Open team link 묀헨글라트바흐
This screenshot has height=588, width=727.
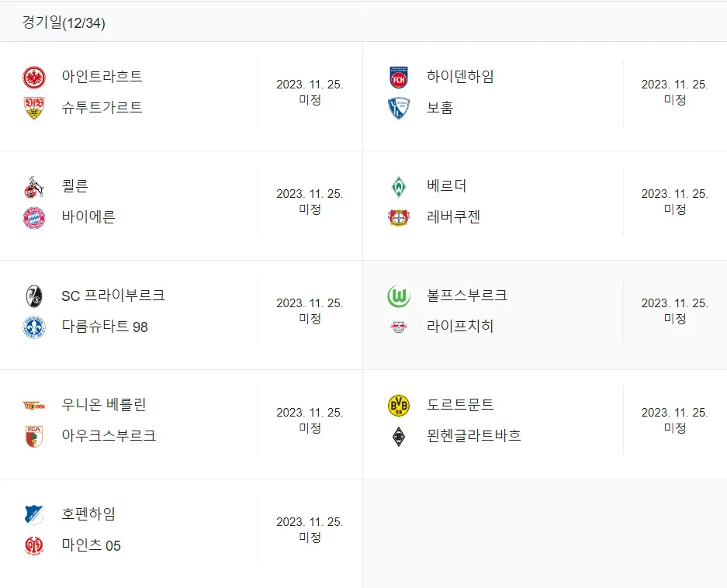(474, 435)
